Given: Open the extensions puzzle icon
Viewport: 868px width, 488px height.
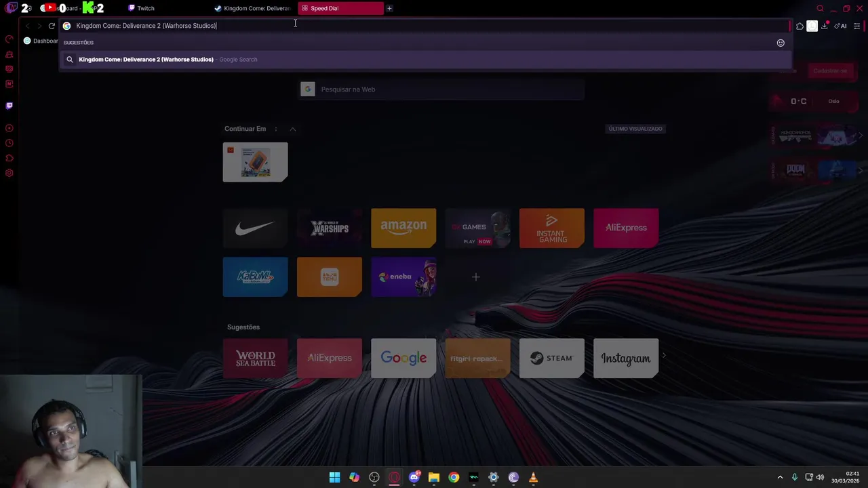Looking at the screenshot, I should click(800, 26).
